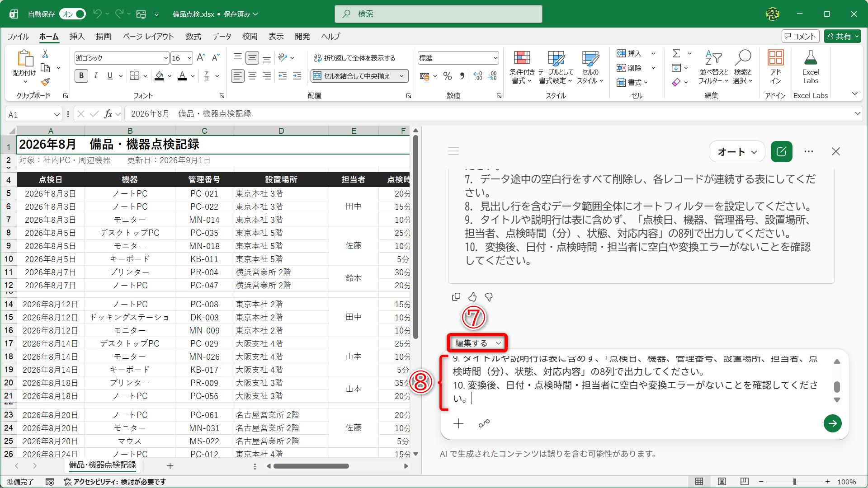868x488 pixels.
Task: Apply the Fill color bucket
Action: coord(159,76)
